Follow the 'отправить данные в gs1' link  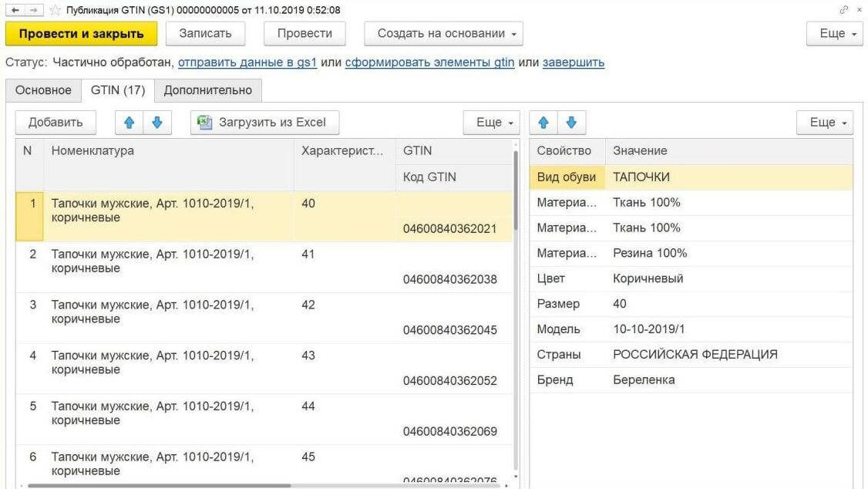(x=247, y=62)
